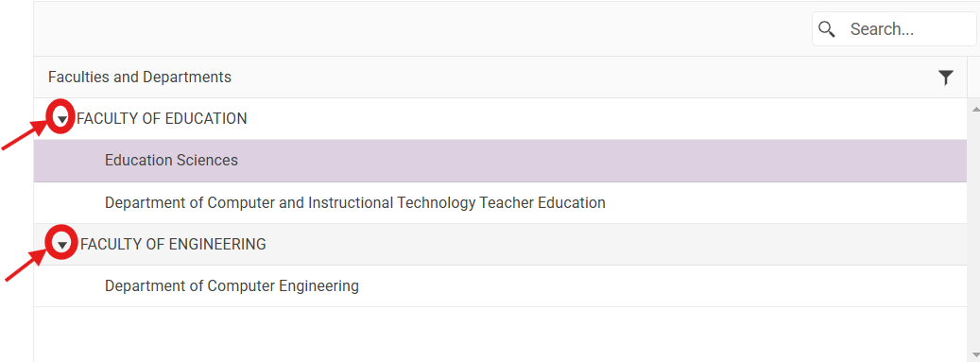Click the scrollbar down arrow
980x362 pixels.
(973, 355)
